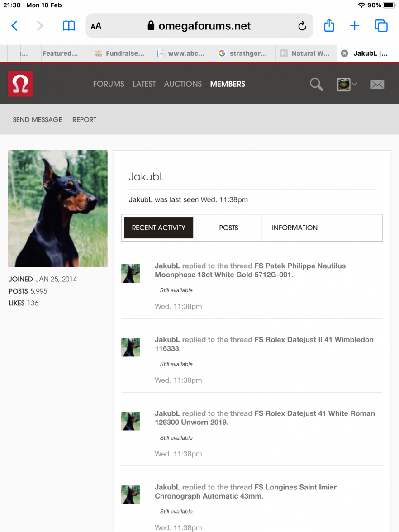The image size is (399, 532).
Task: Switch to the Fundraise tab
Action: click(121, 53)
